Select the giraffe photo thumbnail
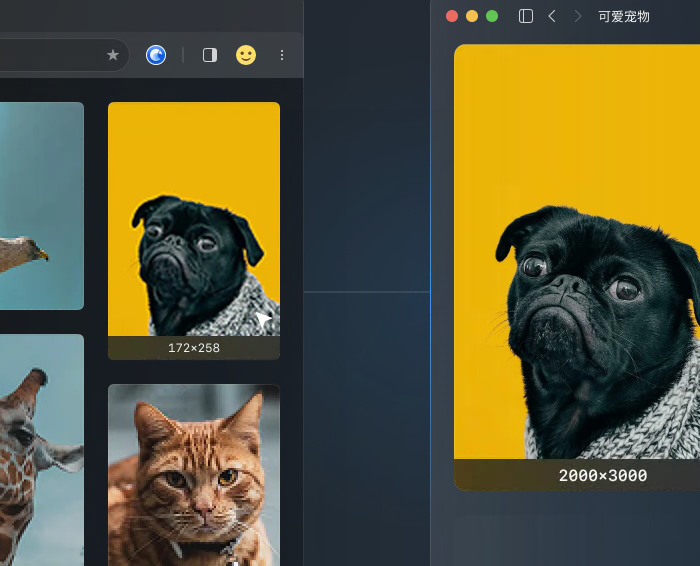Screen dimensions: 700x566 (x=42, y=450)
